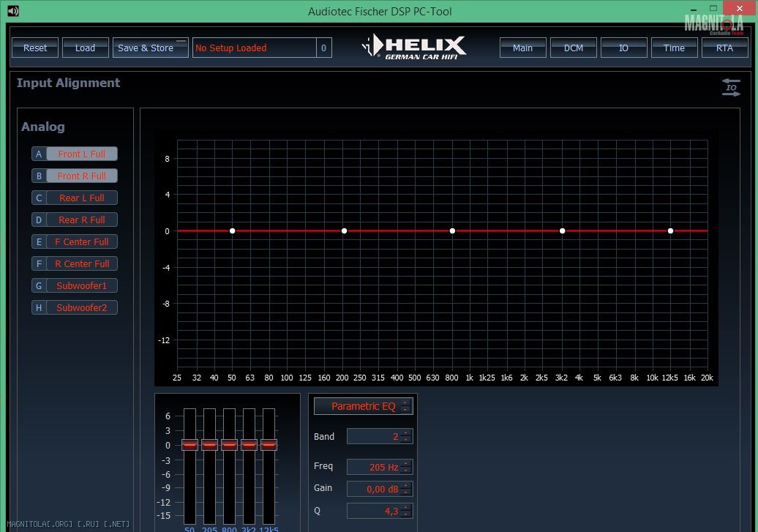Click the Save & Store button
Image resolution: width=758 pixels, height=532 pixels.
pyautogui.click(x=150, y=48)
